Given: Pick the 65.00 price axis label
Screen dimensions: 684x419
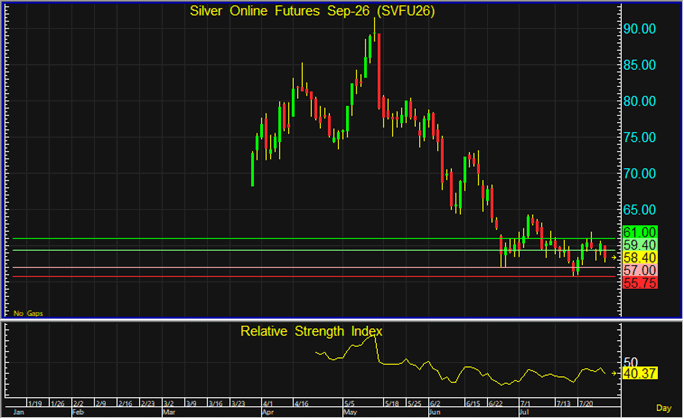Looking at the screenshot, I should (640, 210).
